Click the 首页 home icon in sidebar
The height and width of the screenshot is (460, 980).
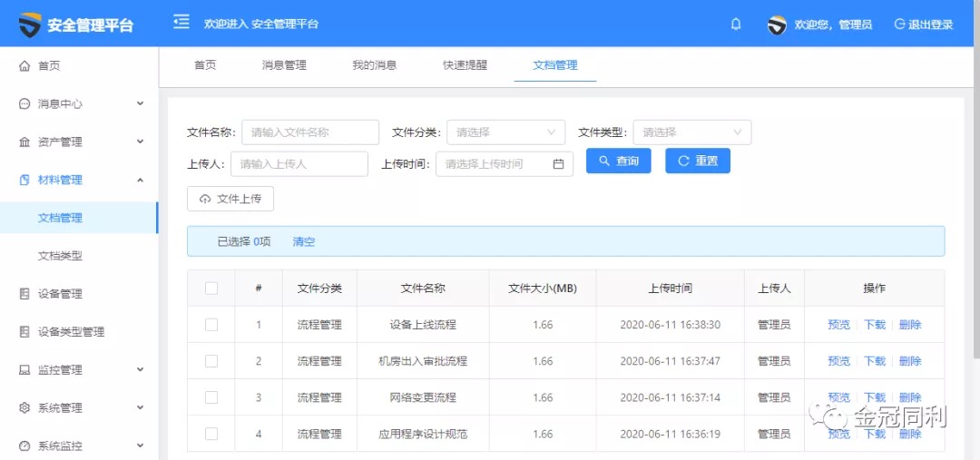point(24,66)
